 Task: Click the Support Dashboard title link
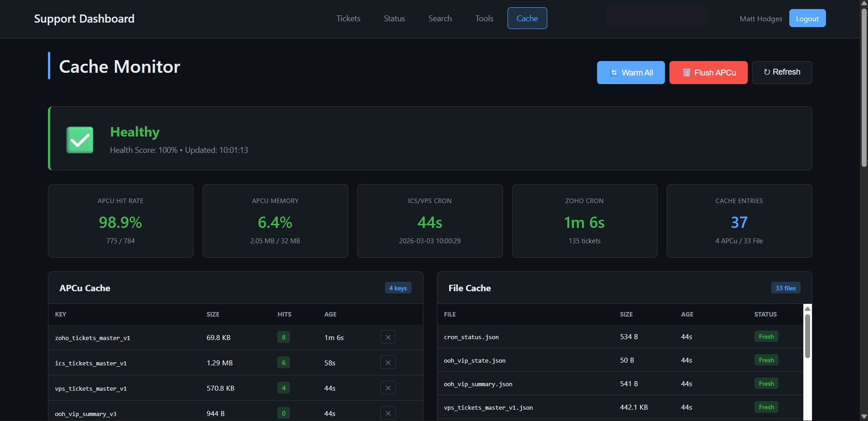[x=84, y=18]
